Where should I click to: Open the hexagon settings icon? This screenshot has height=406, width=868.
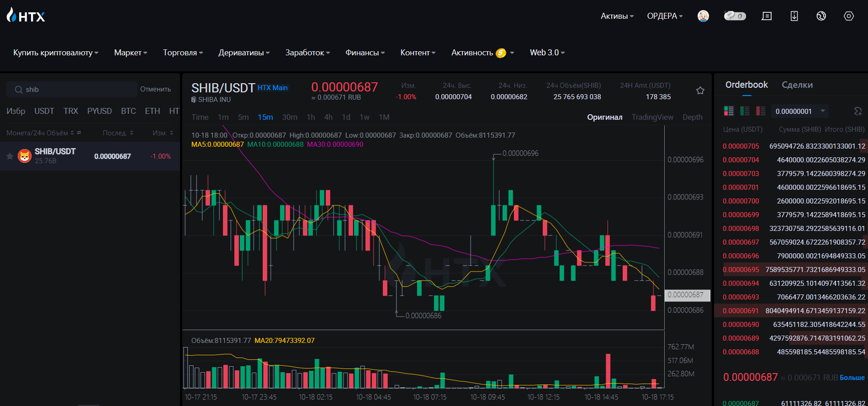(x=849, y=16)
